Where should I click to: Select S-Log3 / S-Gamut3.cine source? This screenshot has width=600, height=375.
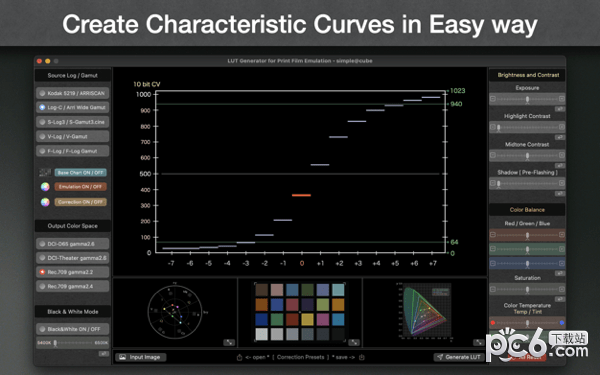click(x=73, y=122)
